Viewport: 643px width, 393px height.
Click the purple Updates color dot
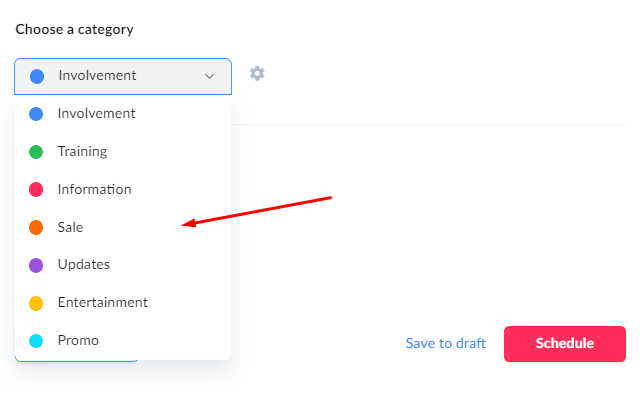(36, 265)
